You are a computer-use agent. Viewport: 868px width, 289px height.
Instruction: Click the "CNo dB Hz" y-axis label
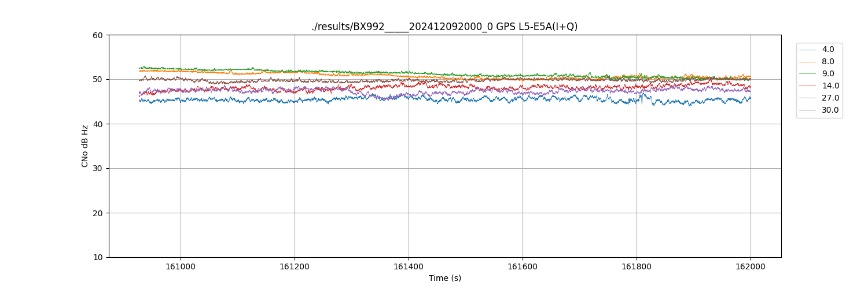(x=85, y=146)
